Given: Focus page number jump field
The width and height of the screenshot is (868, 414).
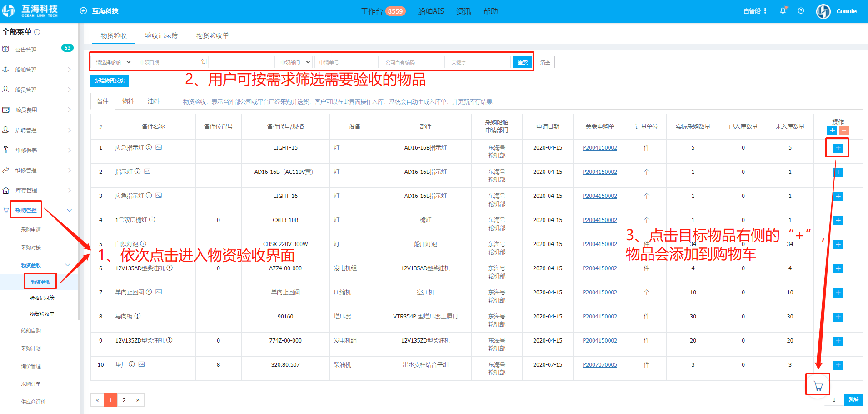Looking at the screenshot, I should tap(834, 399).
